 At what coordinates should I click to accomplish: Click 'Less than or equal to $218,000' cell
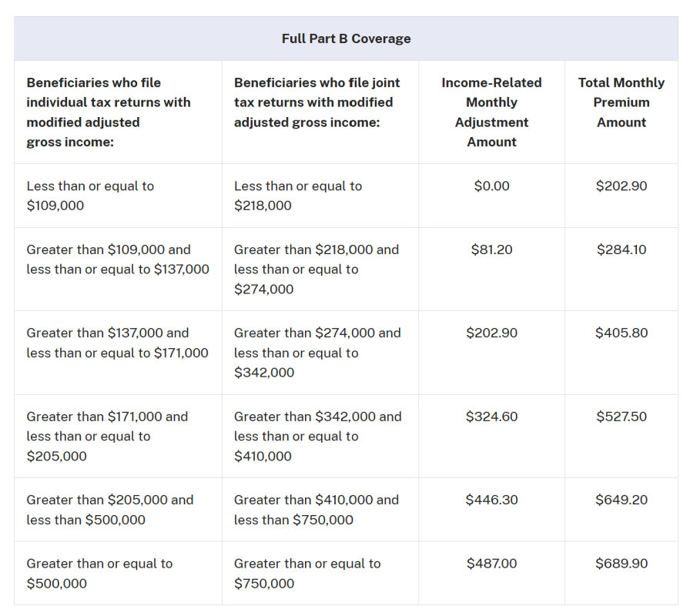pyautogui.click(x=297, y=196)
